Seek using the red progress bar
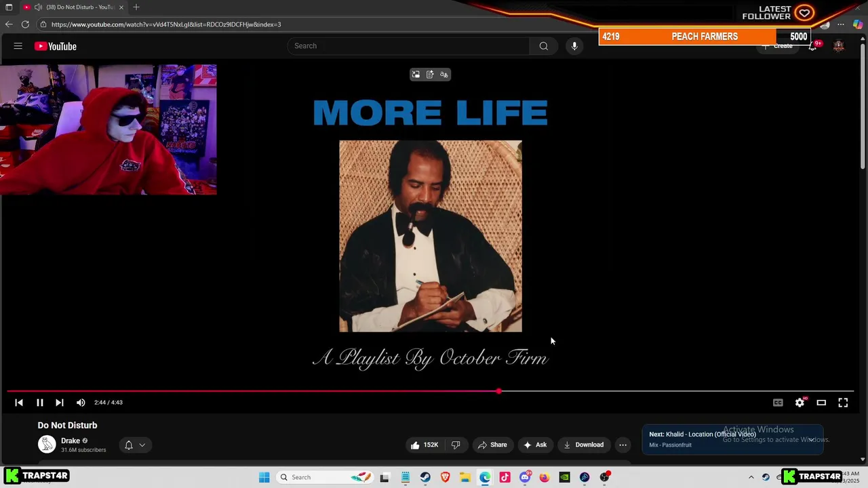 point(431,391)
